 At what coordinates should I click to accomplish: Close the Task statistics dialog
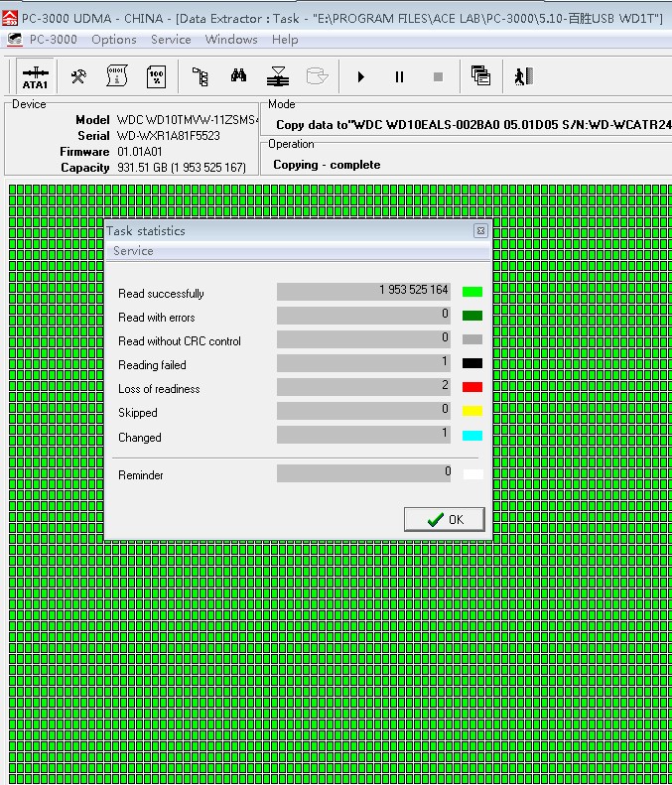[x=480, y=230]
